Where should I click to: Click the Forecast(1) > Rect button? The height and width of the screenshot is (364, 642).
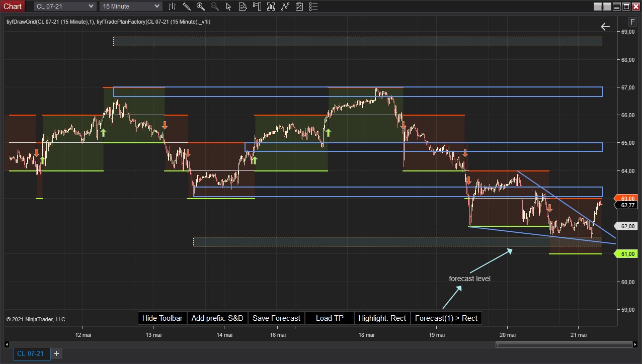tap(446, 318)
